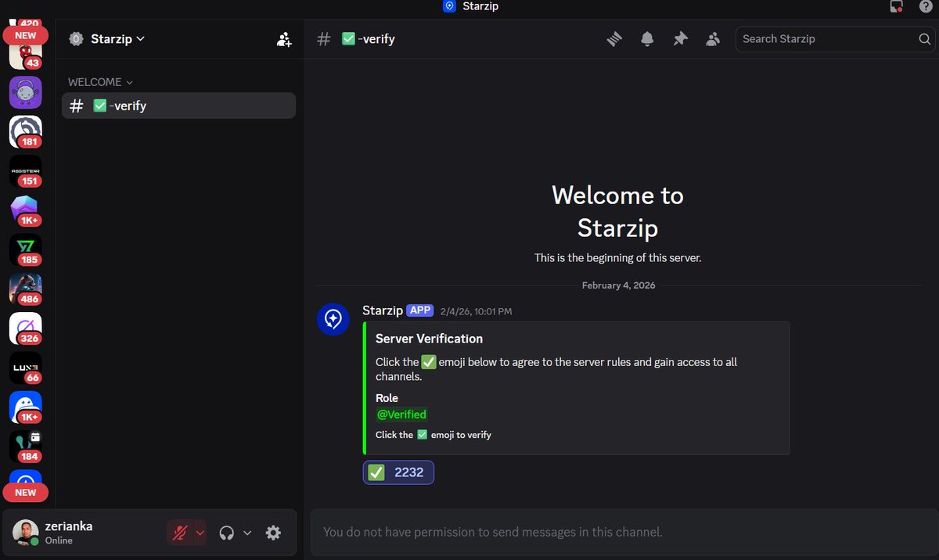939x560 pixels.
Task: Open the Threads icon in channel header
Action: 614,39
